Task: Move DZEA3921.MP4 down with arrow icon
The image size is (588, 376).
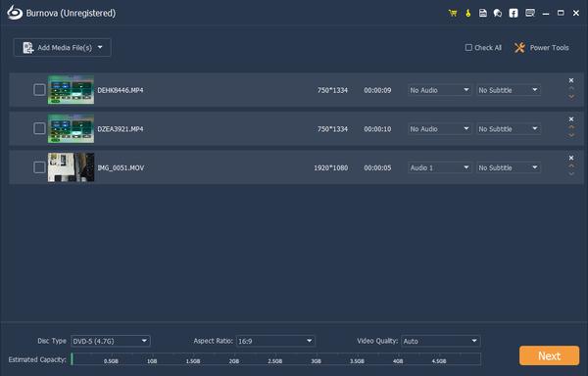Action: point(571,135)
